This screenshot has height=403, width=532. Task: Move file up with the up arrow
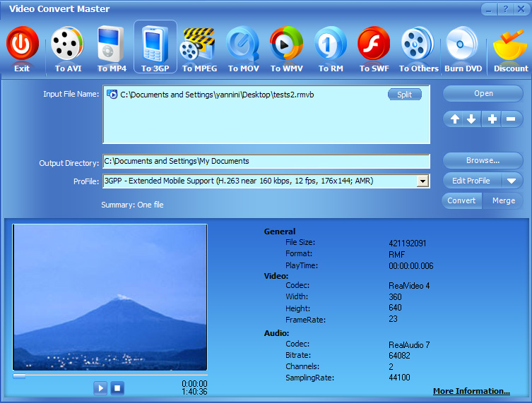click(455, 119)
